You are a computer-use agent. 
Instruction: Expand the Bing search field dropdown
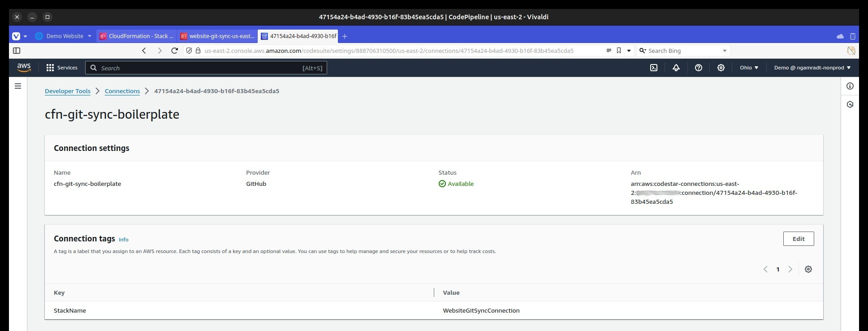point(725,51)
